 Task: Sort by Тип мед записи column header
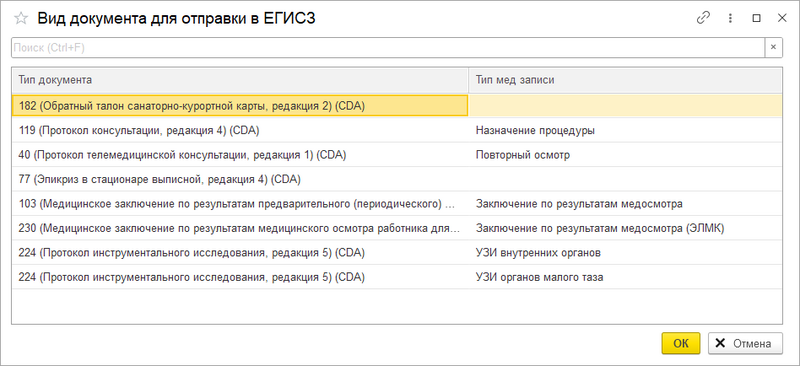(625, 80)
